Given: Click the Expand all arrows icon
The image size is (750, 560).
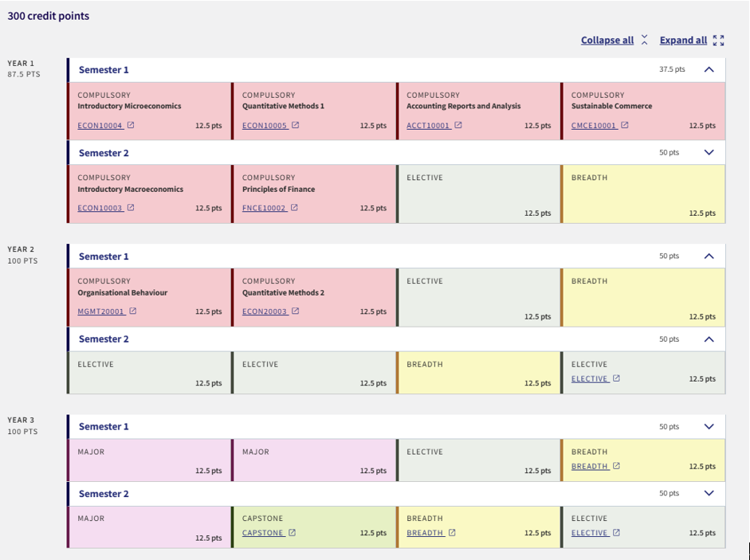Looking at the screenshot, I should (718, 41).
